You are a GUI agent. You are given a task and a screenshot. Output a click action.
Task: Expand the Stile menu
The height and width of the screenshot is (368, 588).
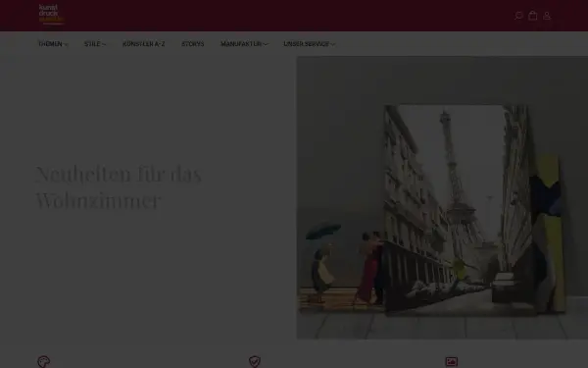95,44
